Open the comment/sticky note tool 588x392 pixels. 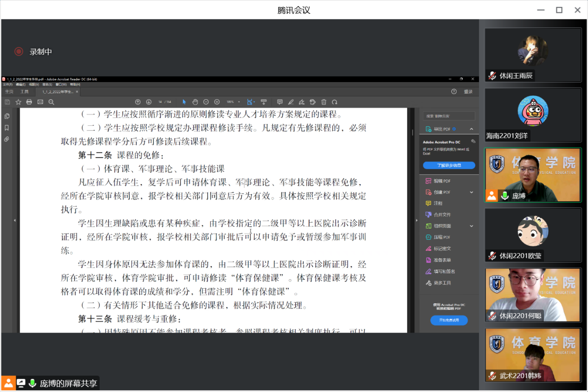pos(279,102)
